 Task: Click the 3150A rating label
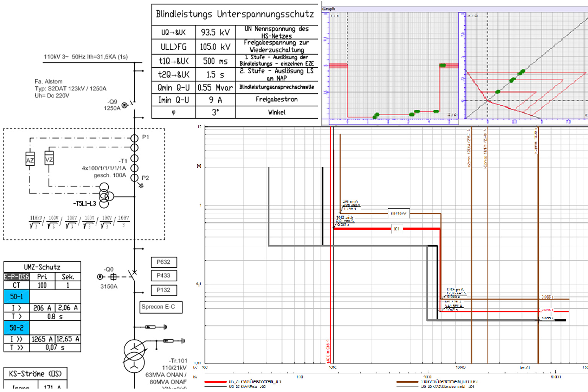pos(109,286)
